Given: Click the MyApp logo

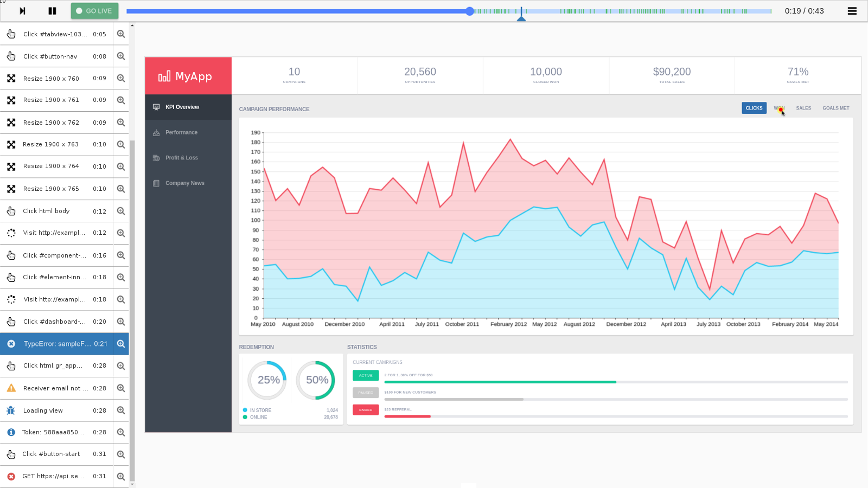Looking at the screenshot, I should click(x=185, y=76).
